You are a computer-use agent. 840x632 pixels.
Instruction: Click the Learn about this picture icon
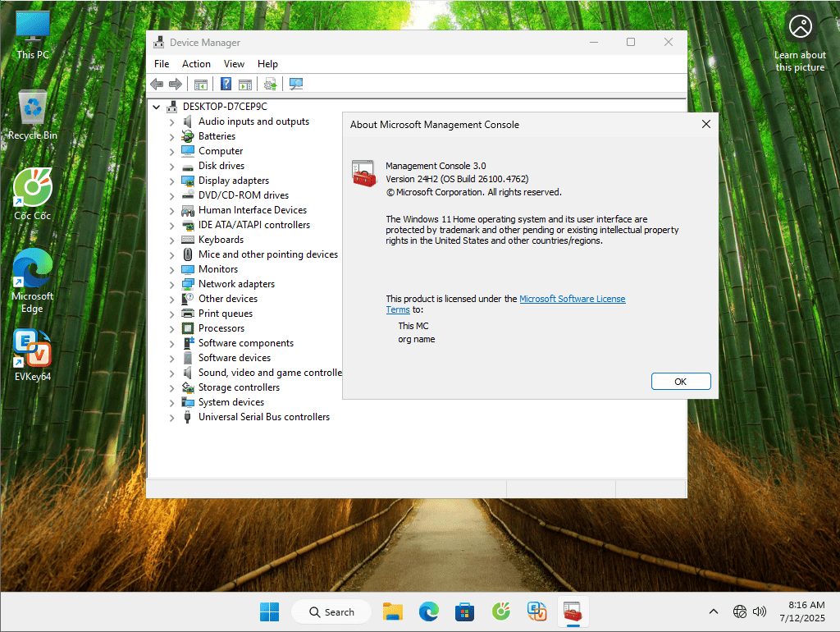click(800, 26)
